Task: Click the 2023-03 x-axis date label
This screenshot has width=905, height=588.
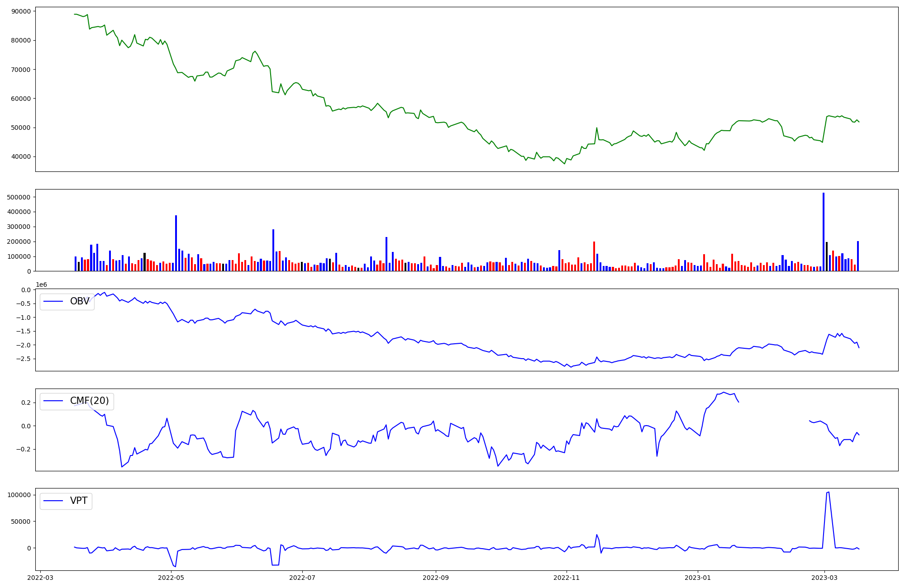Action: (824, 578)
